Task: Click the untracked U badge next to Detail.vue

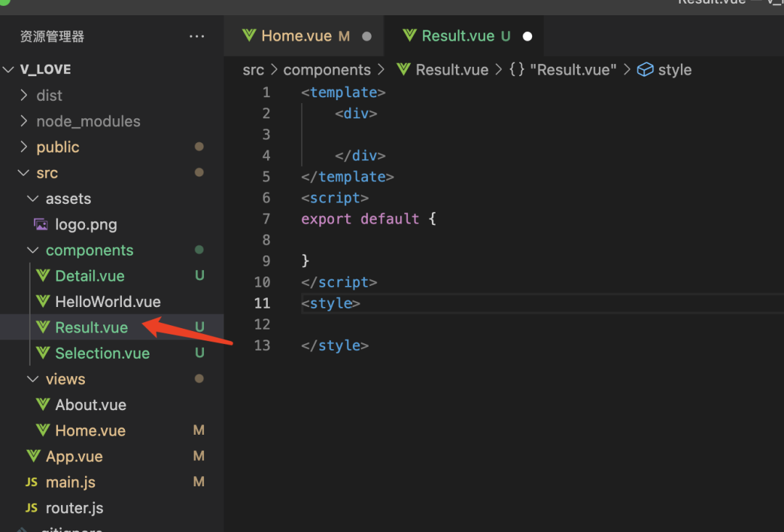Action: pos(200,276)
